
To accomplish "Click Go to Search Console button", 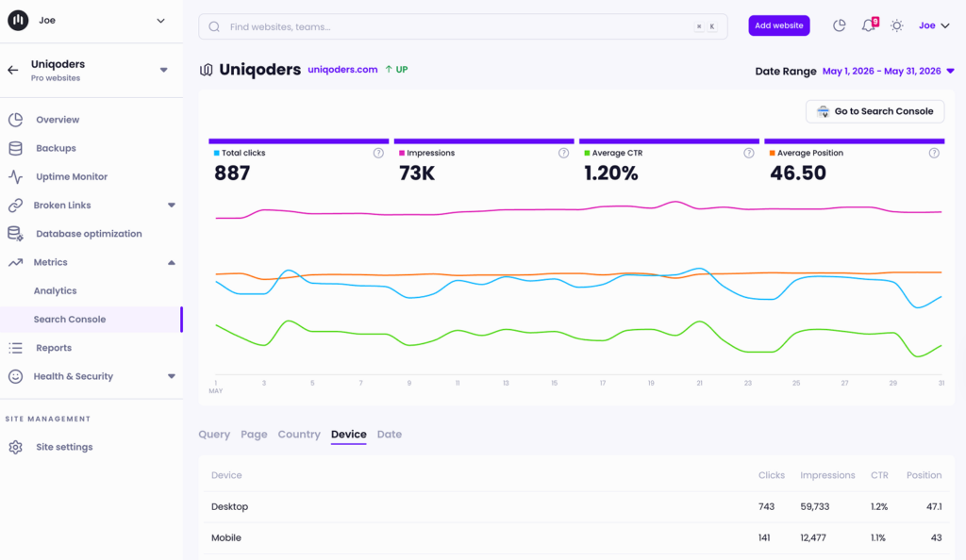I will pos(874,111).
